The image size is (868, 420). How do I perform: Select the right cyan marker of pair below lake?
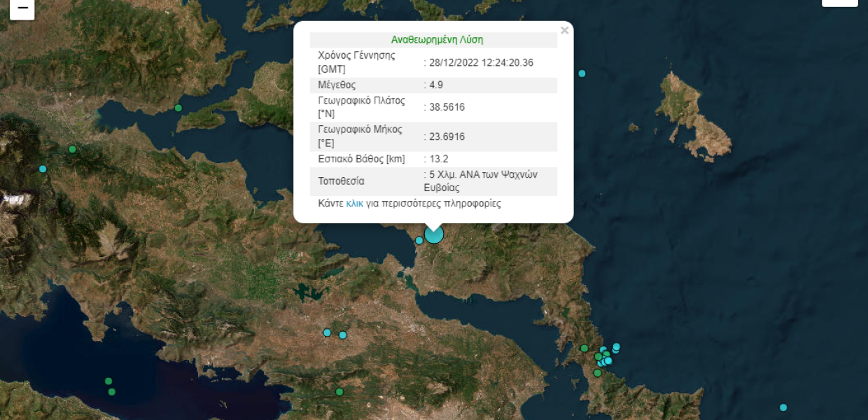(343, 335)
